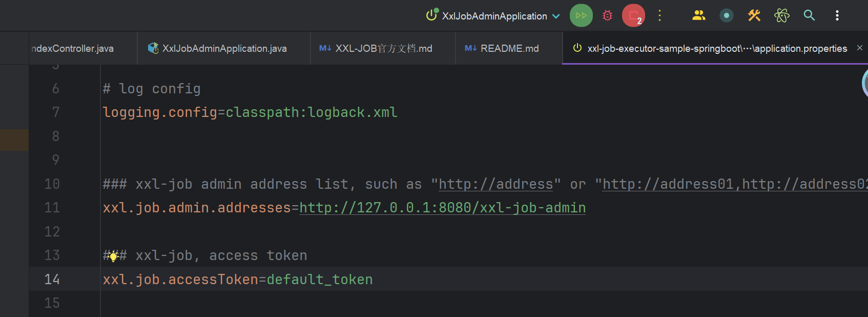Close the application.properties tab

point(860,48)
